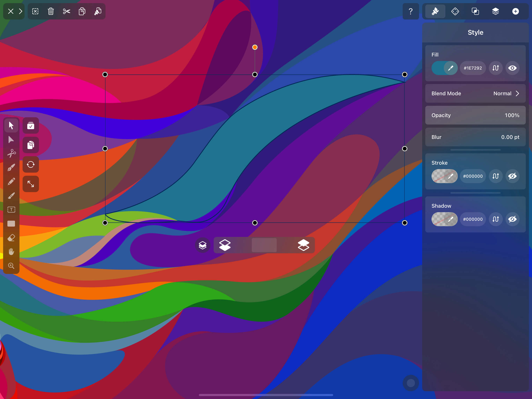
Task: Open Stroke sliders options
Action: [x=495, y=176]
